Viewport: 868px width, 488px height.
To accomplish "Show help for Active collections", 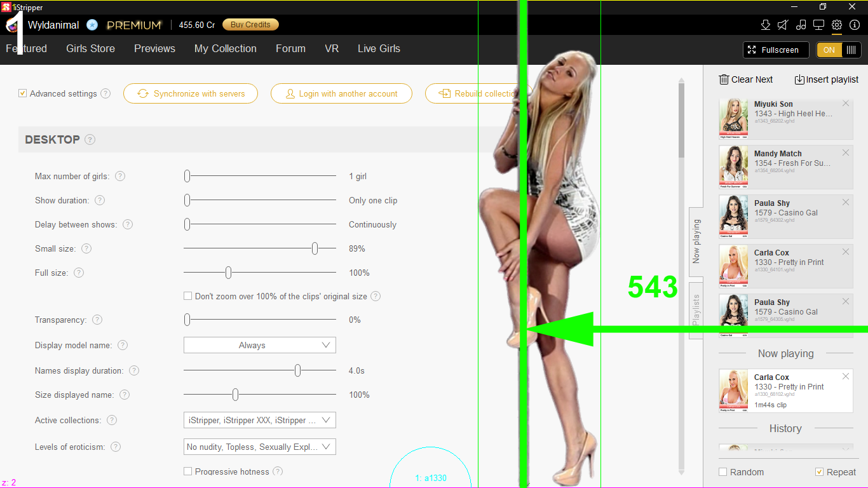I will 112,420.
